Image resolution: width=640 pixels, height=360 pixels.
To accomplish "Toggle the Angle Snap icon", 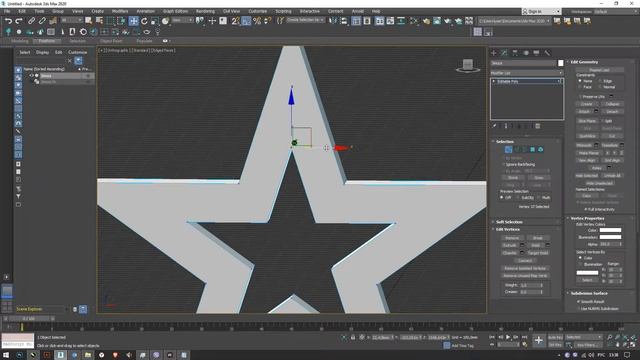I will [x=246, y=21].
